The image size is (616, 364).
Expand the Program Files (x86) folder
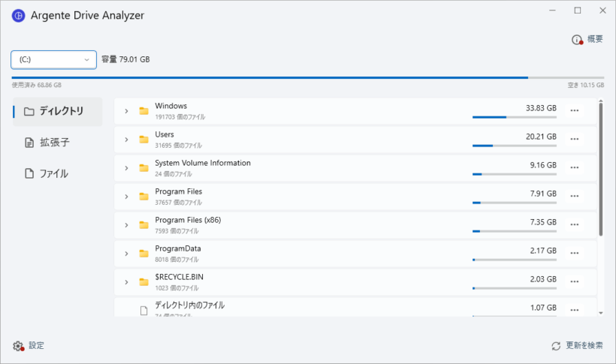tap(126, 225)
